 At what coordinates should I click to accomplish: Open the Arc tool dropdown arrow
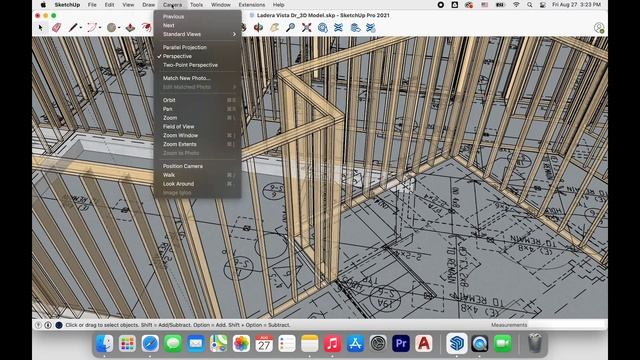click(x=100, y=28)
